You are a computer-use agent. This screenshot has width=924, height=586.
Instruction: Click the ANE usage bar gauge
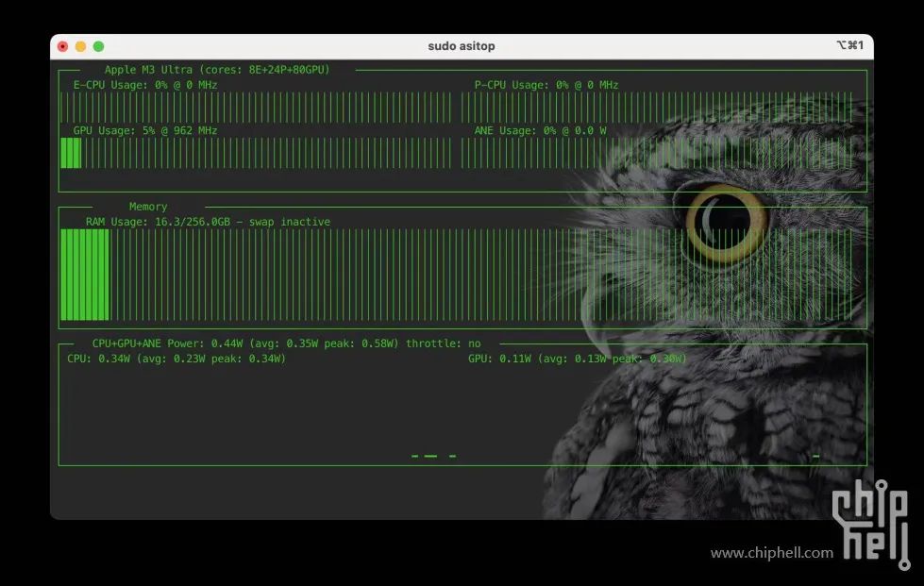click(x=657, y=153)
